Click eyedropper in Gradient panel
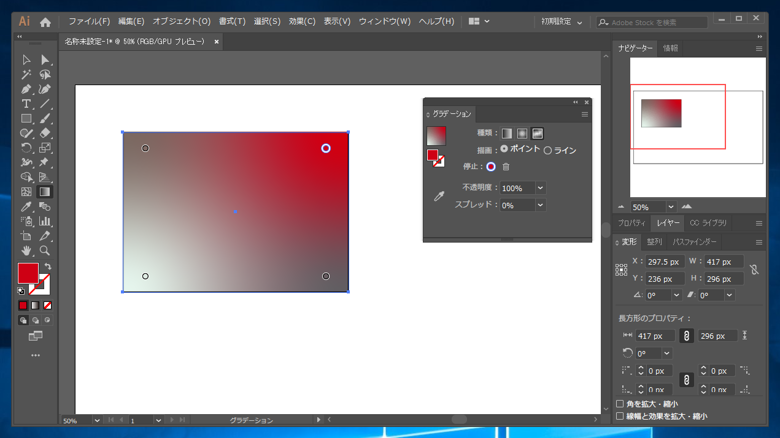 pyautogui.click(x=439, y=196)
